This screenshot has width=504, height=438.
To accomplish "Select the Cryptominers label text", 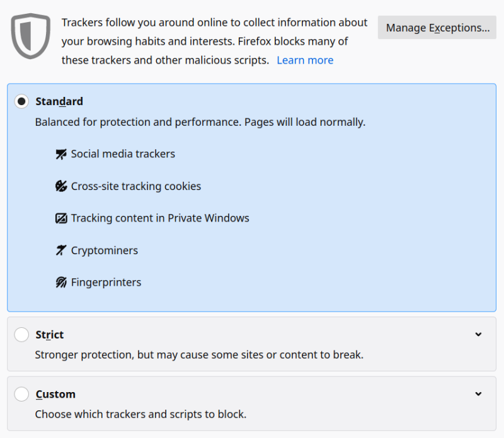I will 104,250.
